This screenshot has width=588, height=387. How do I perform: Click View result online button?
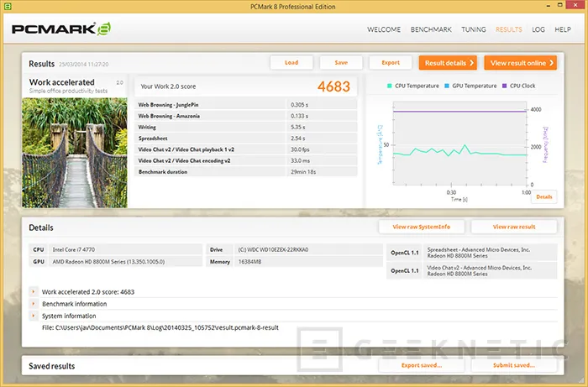coord(521,63)
